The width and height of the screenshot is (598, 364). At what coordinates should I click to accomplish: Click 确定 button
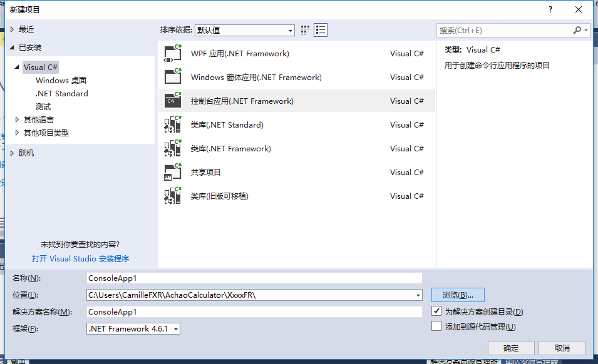coord(511,348)
